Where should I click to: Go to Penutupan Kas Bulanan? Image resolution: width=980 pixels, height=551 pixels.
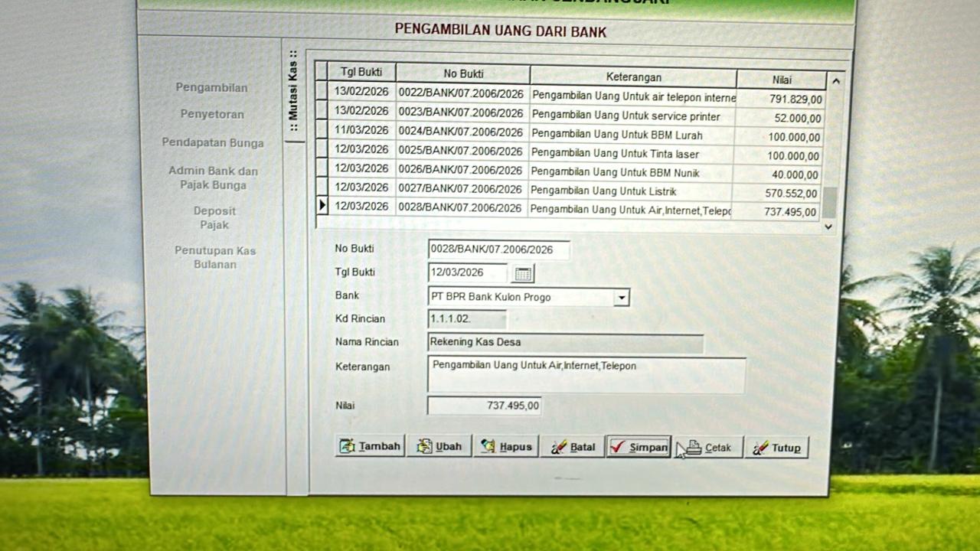tap(215, 257)
